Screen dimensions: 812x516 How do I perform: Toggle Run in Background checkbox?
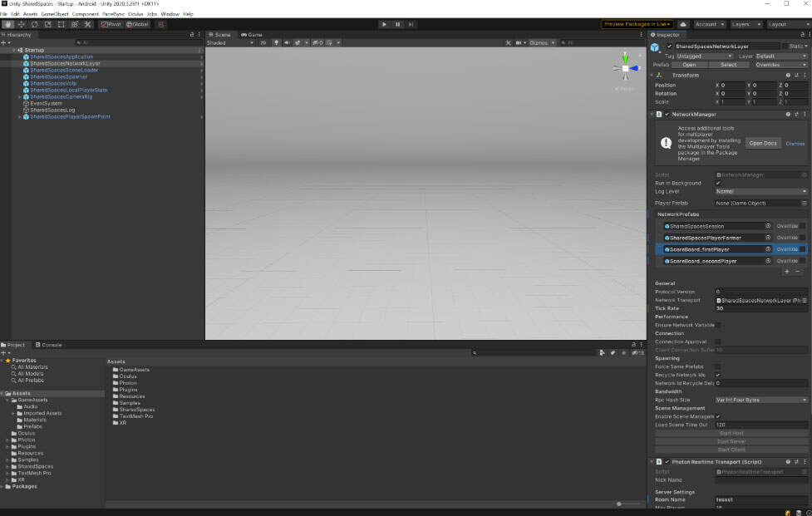point(718,183)
